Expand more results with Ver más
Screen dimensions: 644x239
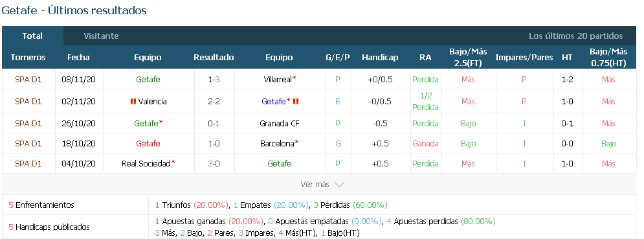(322, 185)
